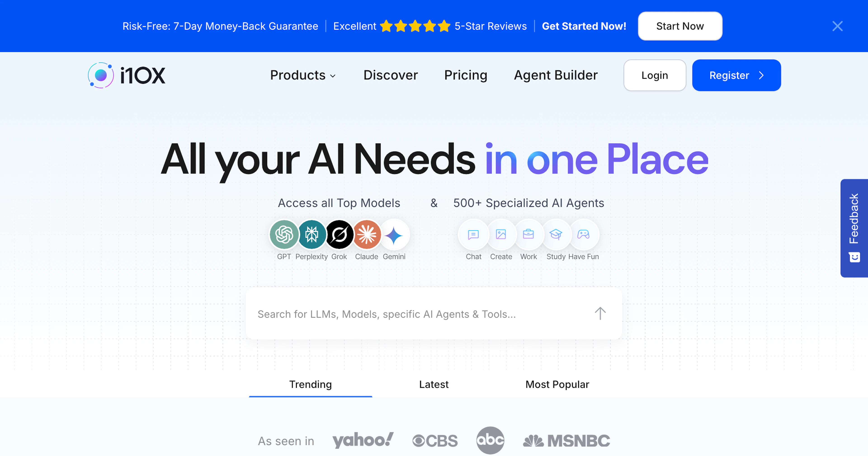This screenshot has width=868, height=456.
Task: Open the Grok model icon
Action: (339, 234)
